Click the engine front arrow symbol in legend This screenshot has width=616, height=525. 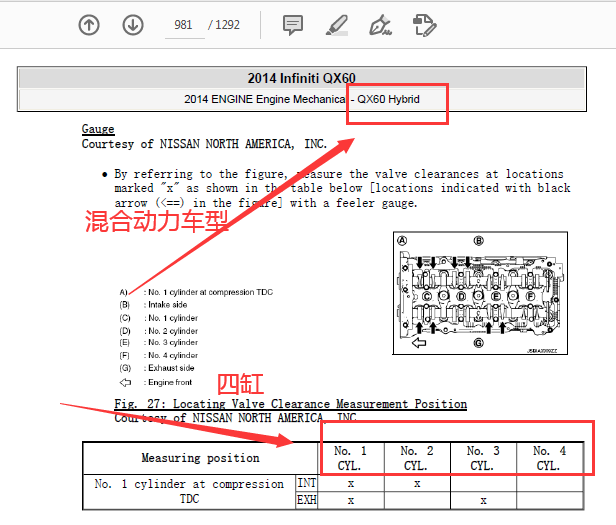tap(125, 382)
